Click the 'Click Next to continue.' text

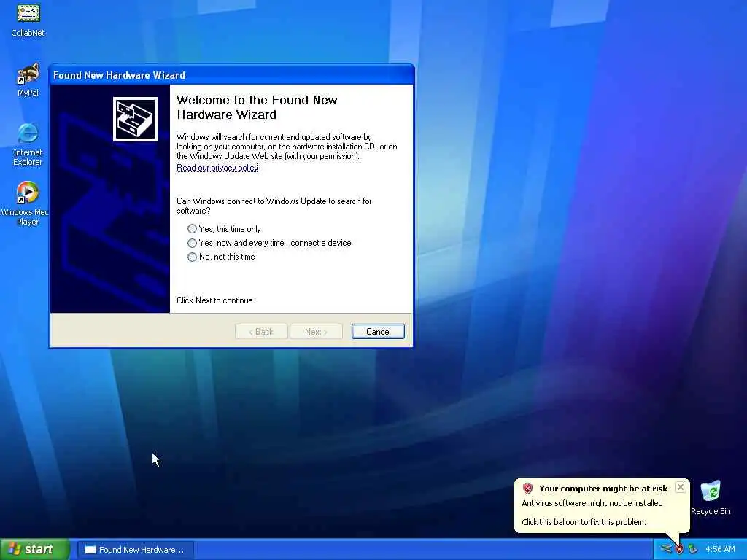pos(215,300)
